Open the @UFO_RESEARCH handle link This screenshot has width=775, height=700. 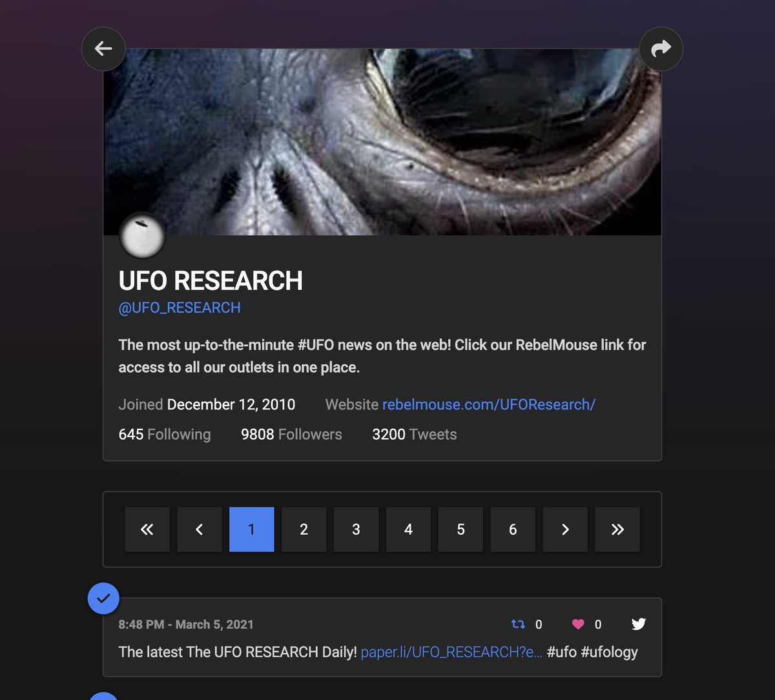180,308
